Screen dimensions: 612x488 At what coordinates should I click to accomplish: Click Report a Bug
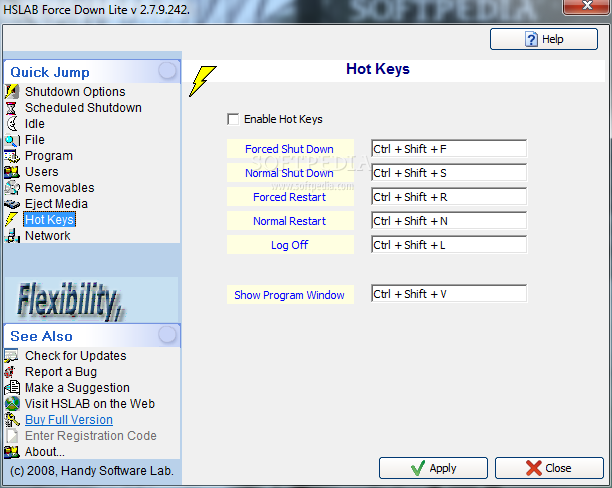point(61,372)
